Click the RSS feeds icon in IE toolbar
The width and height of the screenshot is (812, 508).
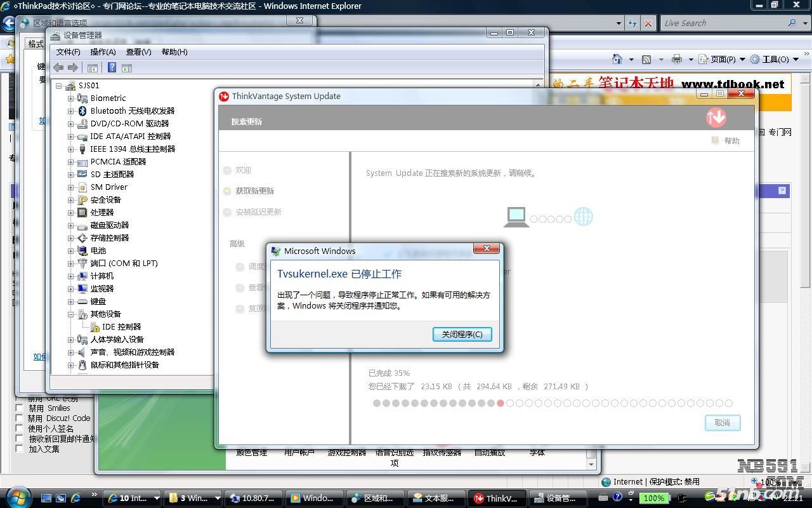[646, 59]
